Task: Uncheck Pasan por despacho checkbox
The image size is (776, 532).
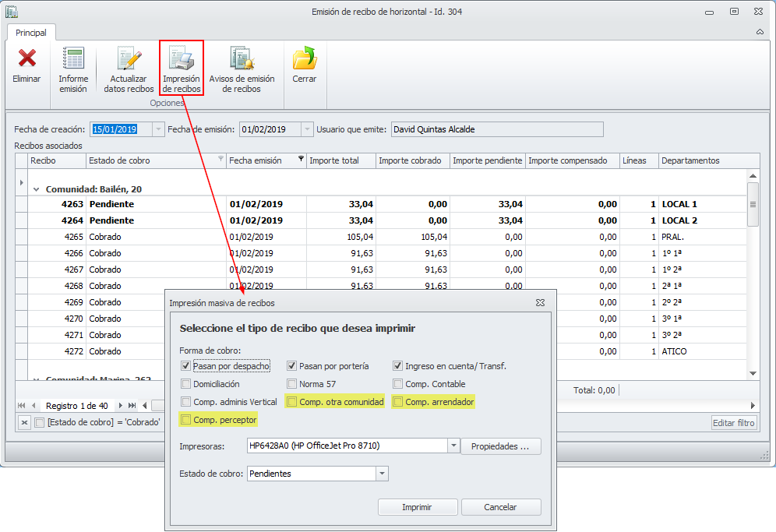Action: tap(185, 366)
